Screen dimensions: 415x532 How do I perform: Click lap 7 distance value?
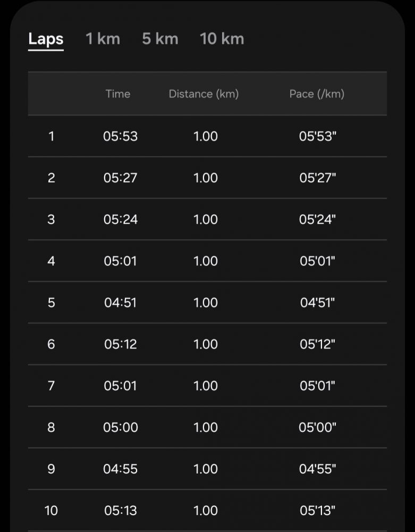206,386
